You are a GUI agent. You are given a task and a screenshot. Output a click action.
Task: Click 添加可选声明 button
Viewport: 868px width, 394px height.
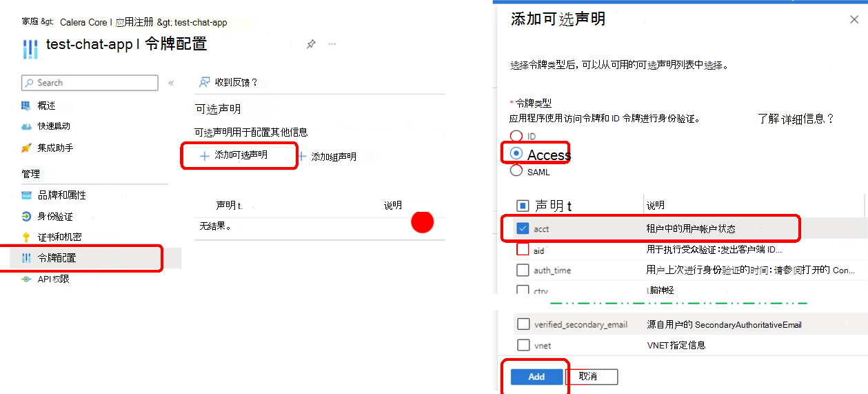234,155
